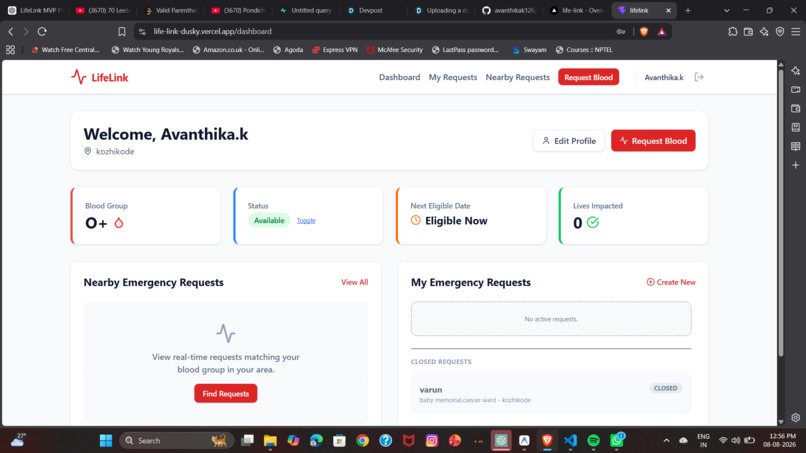Open Leo AI sparkle icon in the toolbar
This screenshot has width=806, height=453.
764,31
